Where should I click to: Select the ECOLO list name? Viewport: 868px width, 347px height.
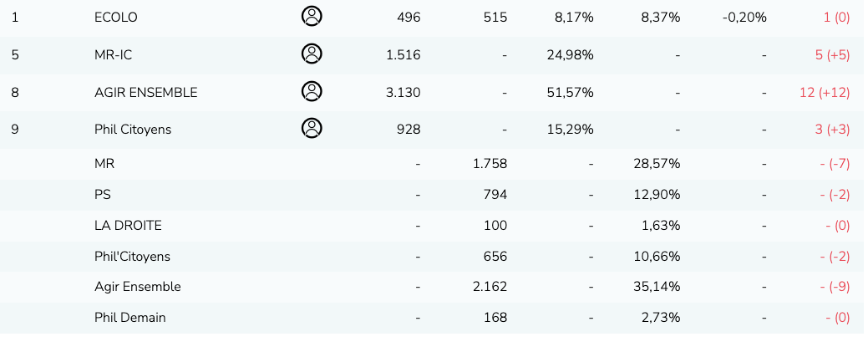point(116,18)
